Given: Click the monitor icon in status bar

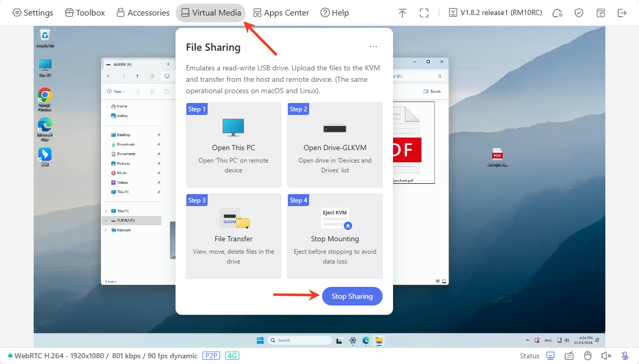Looking at the screenshot, I should coord(550,356).
